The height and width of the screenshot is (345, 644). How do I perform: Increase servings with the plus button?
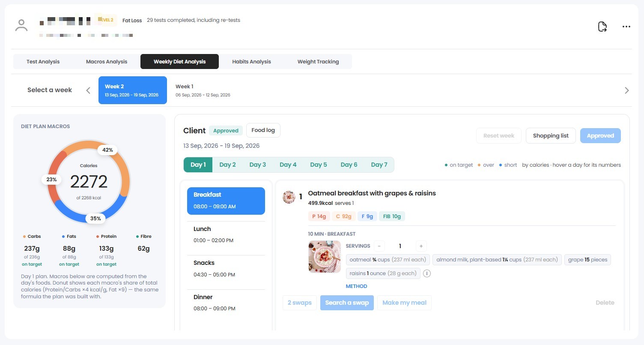click(421, 246)
